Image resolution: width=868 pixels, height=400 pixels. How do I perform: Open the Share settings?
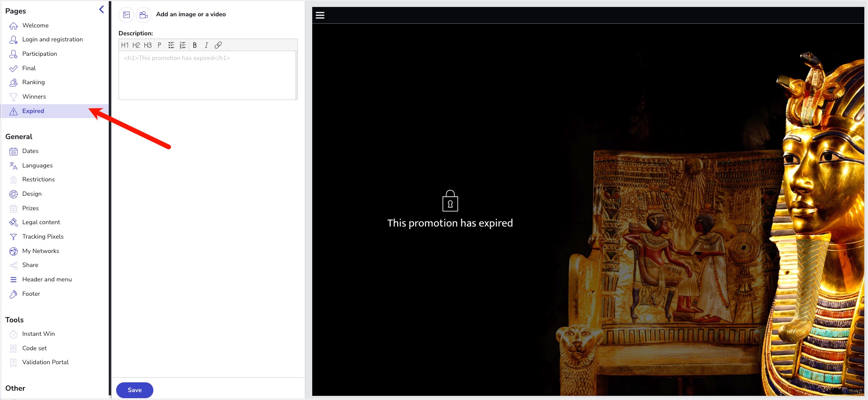coord(30,265)
